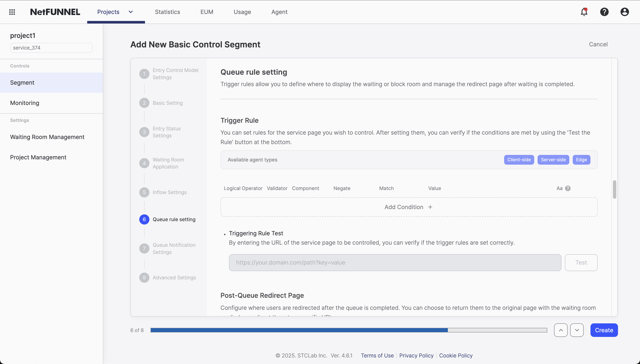The width and height of the screenshot is (640, 364).
Task: Open the Terms of Use link
Action: pos(377,356)
